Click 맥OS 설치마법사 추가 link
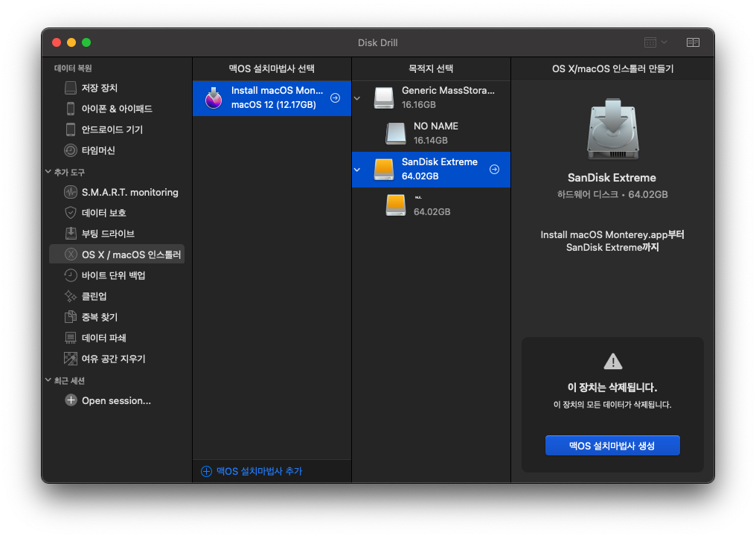The image size is (756, 538). pyautogui.click(x=252, y=471)
